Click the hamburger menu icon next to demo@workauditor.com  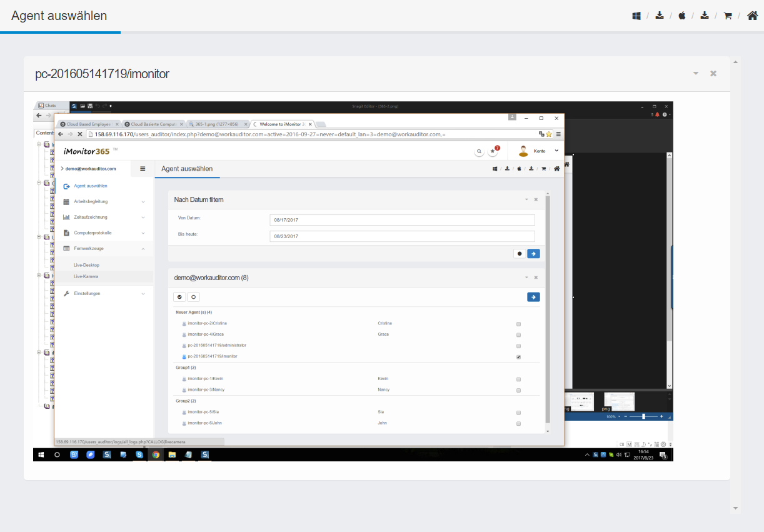pyautogui.click(x=143, y=169)
